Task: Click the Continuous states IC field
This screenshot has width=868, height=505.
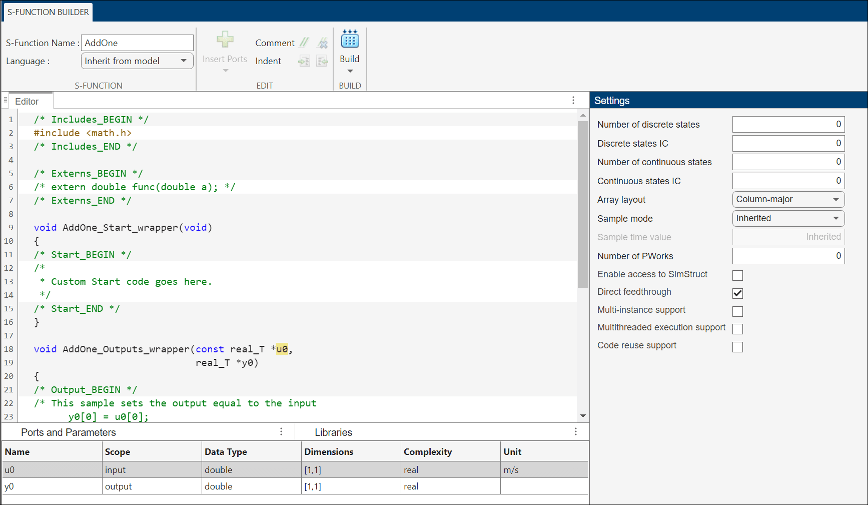Action: coord(788,181)
